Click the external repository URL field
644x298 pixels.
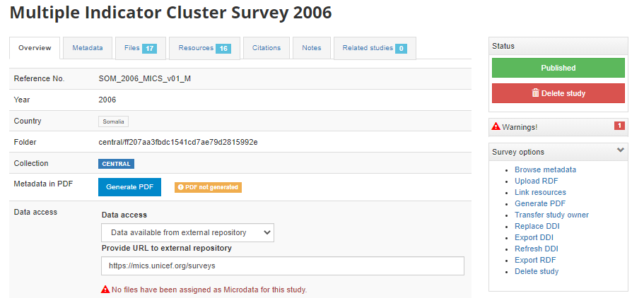(x=283, y=266)
